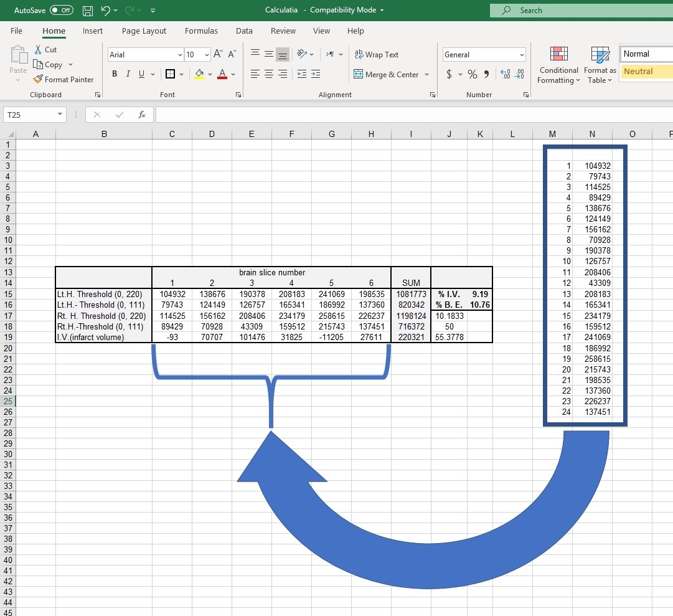Open the Name Box dropdown arrow

(60, 115)
